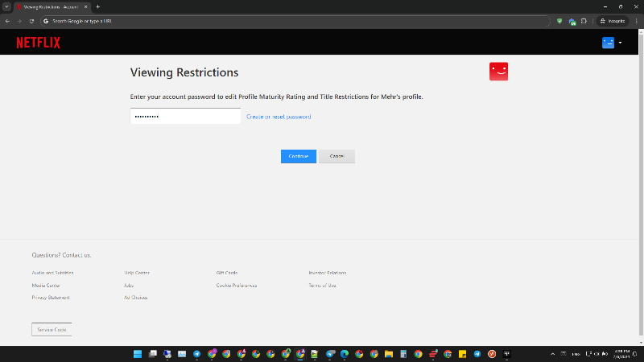Viewport: 644px width, 362px height.
Task: Go back in the browser
Action: pyautogui.click(x=7, y=21)
